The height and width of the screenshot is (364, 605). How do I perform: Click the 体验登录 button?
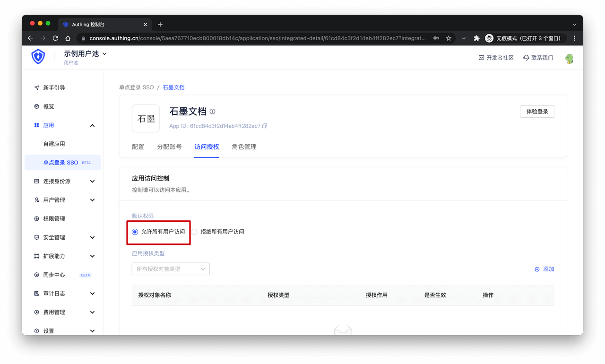[x=537, y=112]
